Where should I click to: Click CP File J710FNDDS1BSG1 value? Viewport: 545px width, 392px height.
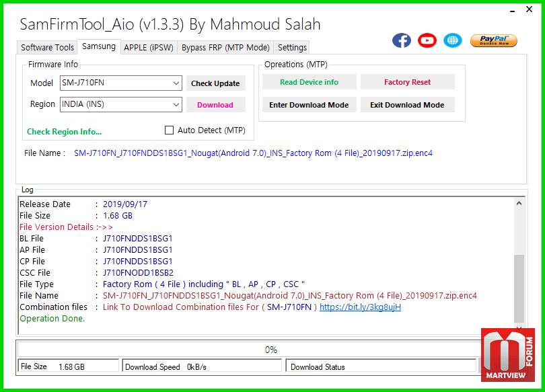pos(138,262)
